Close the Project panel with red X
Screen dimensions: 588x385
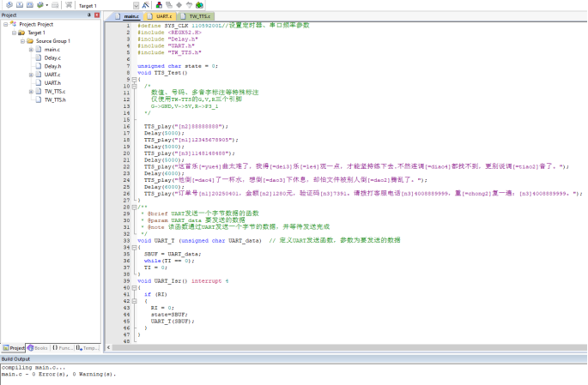(97, 15)
